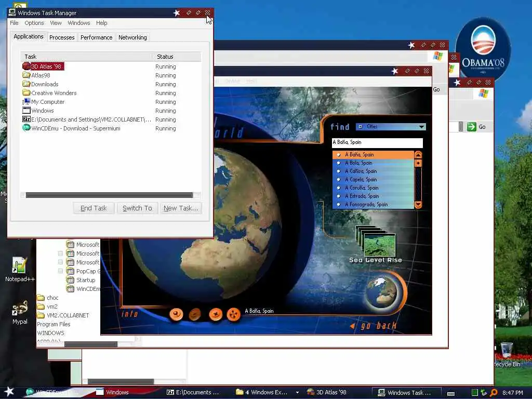532x399 pixels.
Task: Click the Switch To button
Action: tap(137, 208)
